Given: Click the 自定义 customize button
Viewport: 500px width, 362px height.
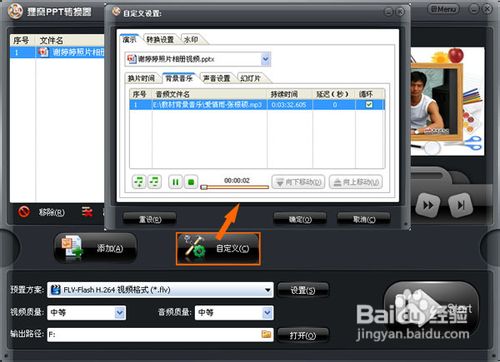Looking at the screenshot, I should [x=218, y=249].
